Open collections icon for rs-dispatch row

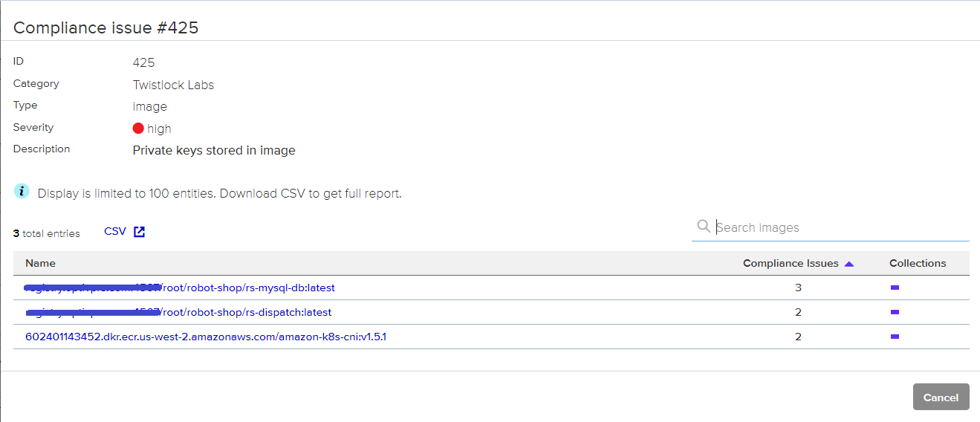895,312
